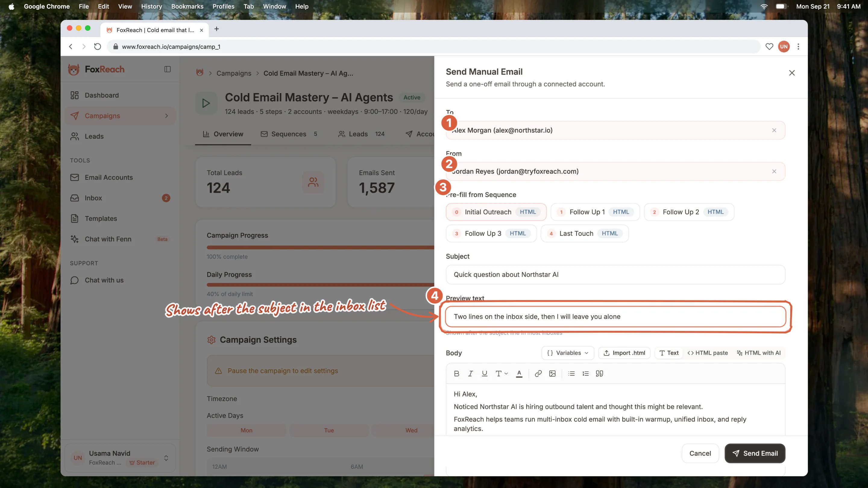
Task: Insert an image in the email body
Action: (x=552, y=374)
